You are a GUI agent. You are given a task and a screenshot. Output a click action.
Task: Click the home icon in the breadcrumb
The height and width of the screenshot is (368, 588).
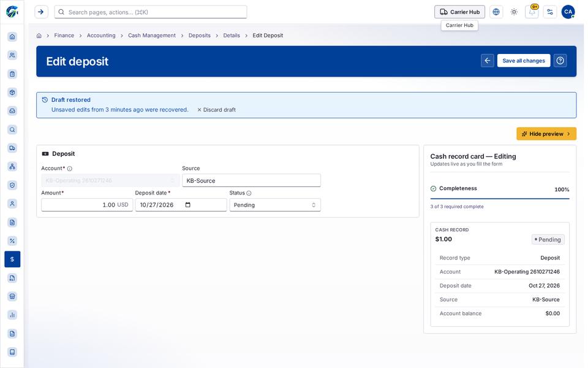pos(39,36)
